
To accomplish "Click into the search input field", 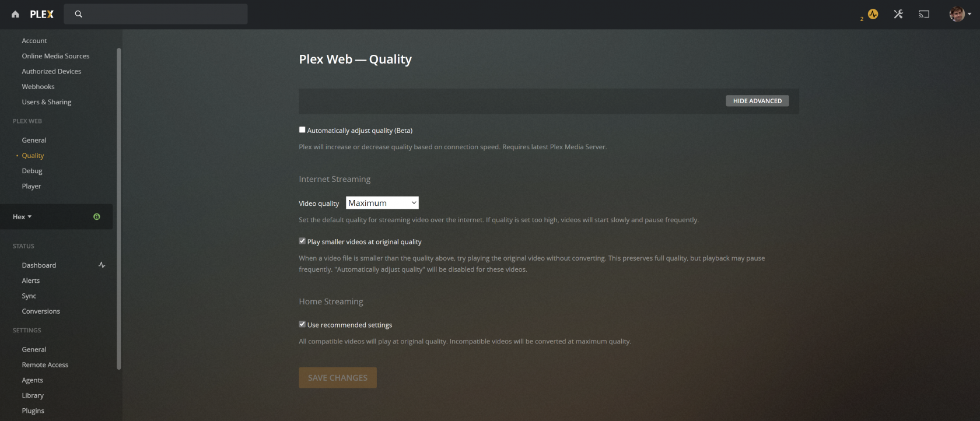I will click(163, 14).
